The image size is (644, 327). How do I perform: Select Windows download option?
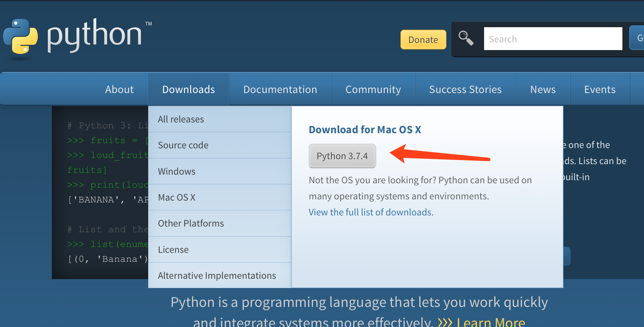[177, 171]
